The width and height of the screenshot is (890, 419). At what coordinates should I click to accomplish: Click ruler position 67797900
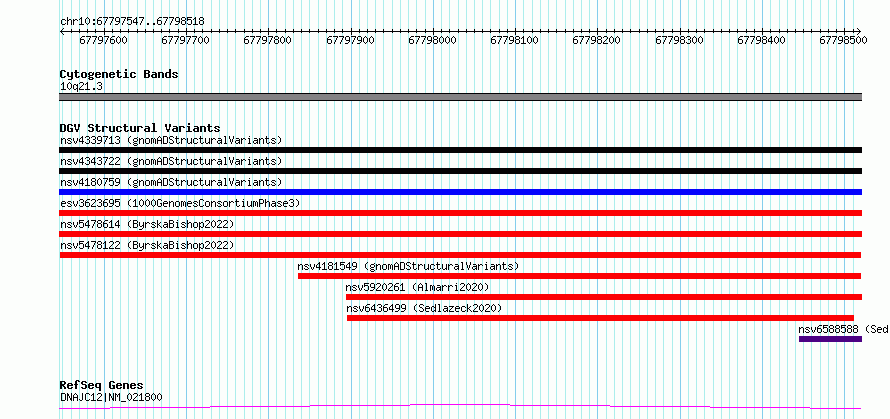(351, 40)
